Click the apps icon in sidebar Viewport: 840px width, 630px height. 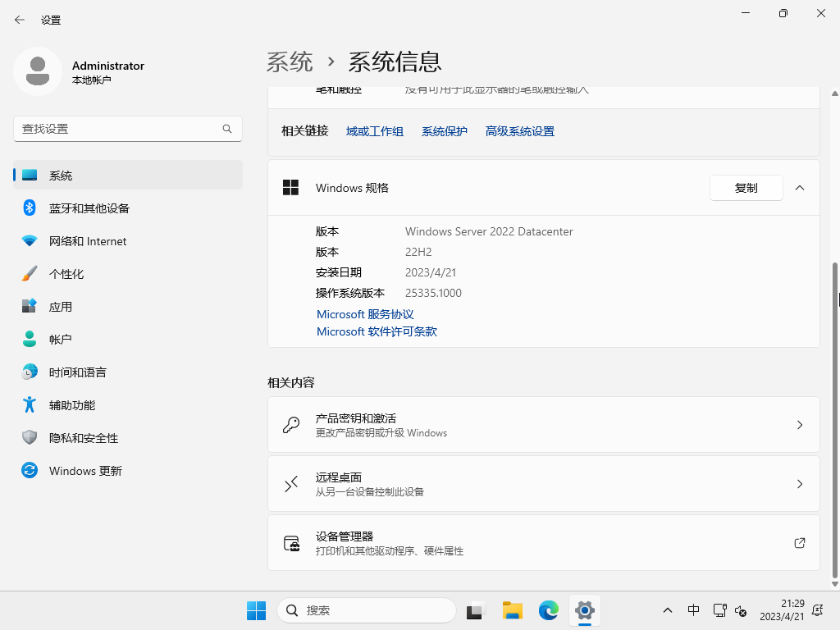pos(30,306)
